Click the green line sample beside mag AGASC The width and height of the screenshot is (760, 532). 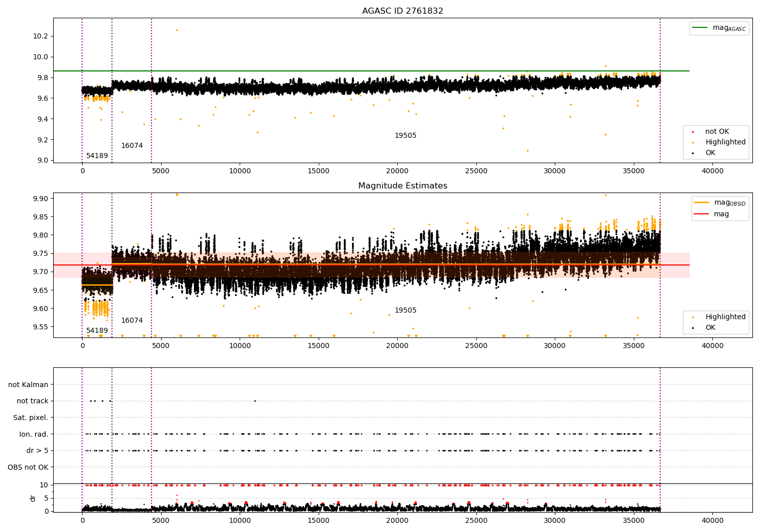(700, 28)
